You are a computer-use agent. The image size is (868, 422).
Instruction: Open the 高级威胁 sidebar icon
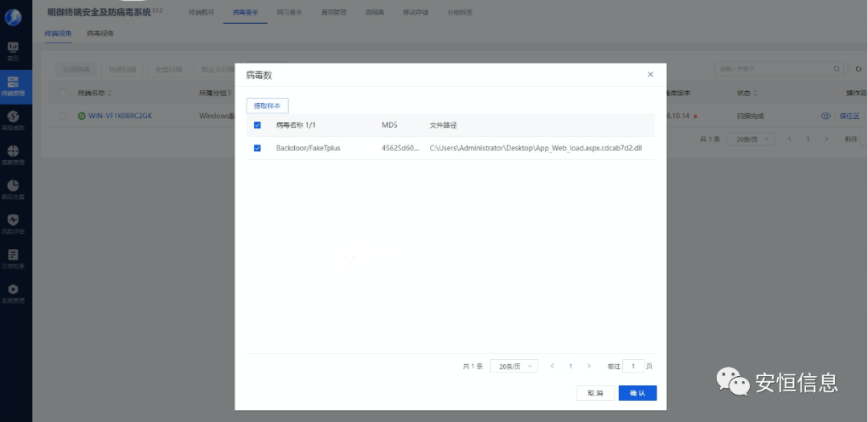point(13,120)
